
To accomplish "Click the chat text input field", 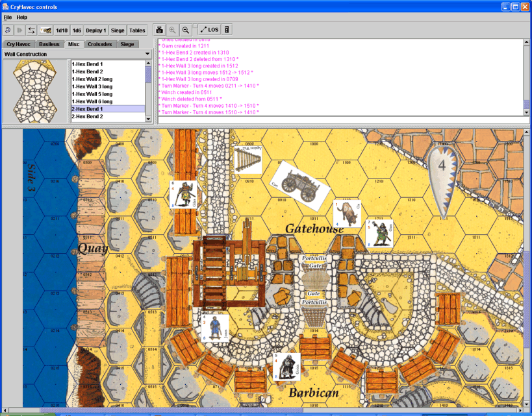I will [x=344, y=120].
